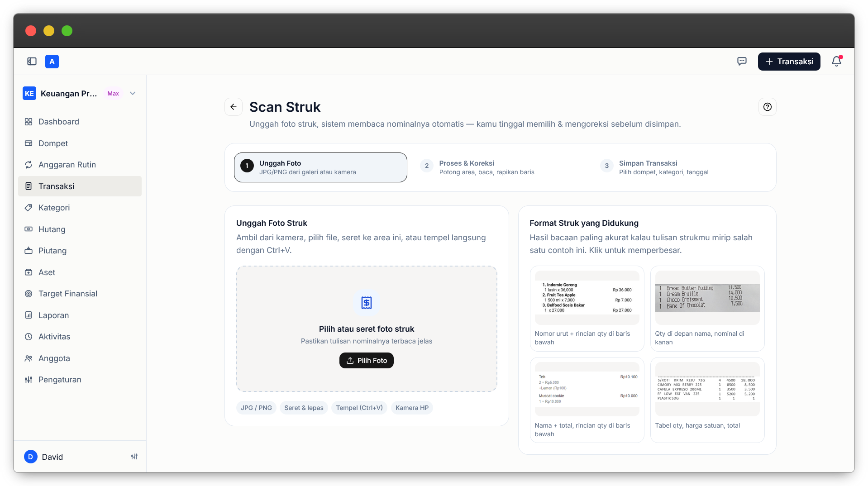Click the Dashboard grid icon
Viewport: 868px width, 486px height.
[29, 122]
